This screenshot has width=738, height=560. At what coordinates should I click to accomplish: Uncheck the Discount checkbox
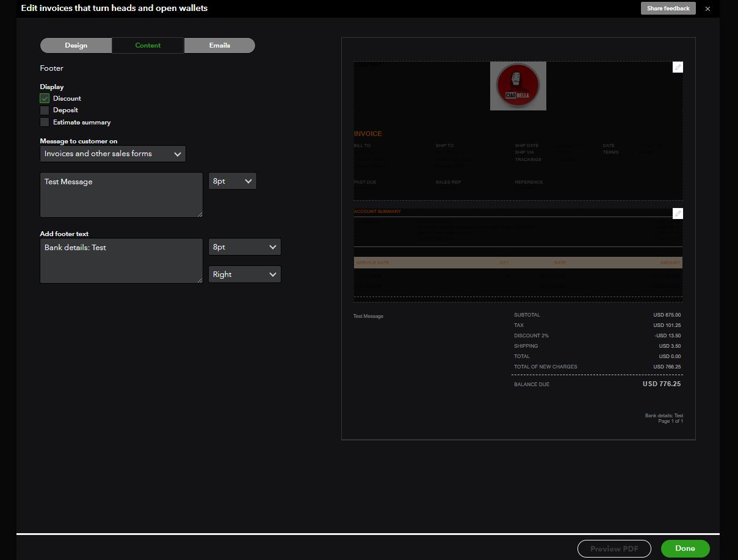45,98
